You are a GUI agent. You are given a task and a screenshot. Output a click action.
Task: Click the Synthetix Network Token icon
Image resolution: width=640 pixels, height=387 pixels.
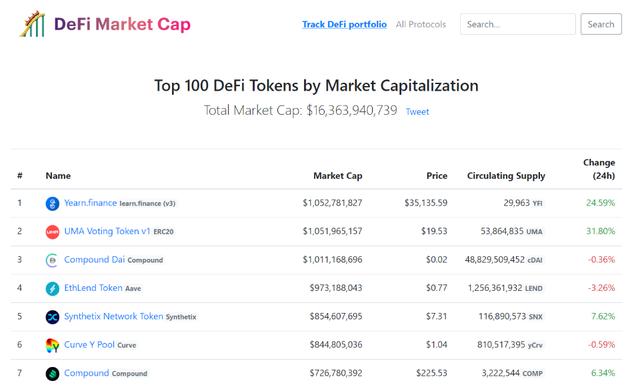pos(52,317)
